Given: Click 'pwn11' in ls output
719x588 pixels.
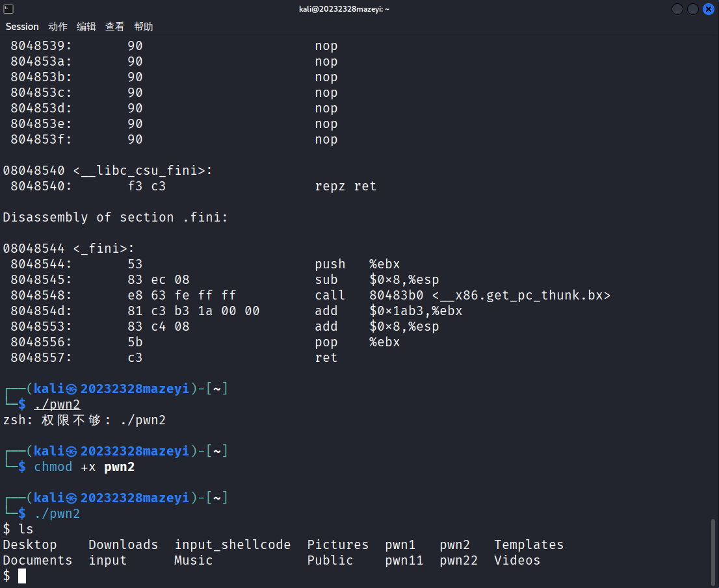Looking at the screenshot, I should pos(404,560).
